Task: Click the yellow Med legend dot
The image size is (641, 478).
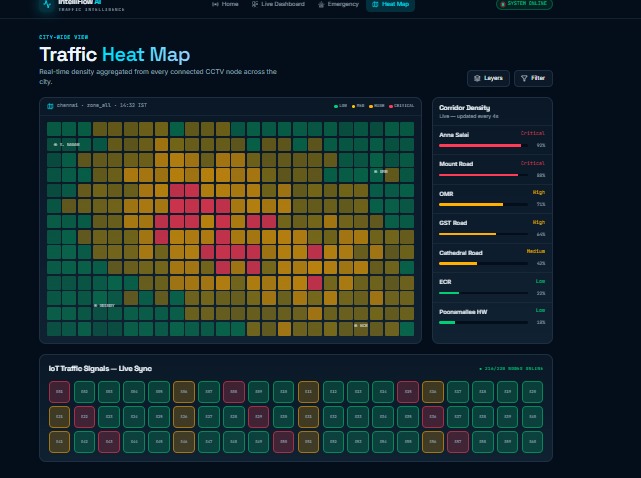Action: pos(353,106)
